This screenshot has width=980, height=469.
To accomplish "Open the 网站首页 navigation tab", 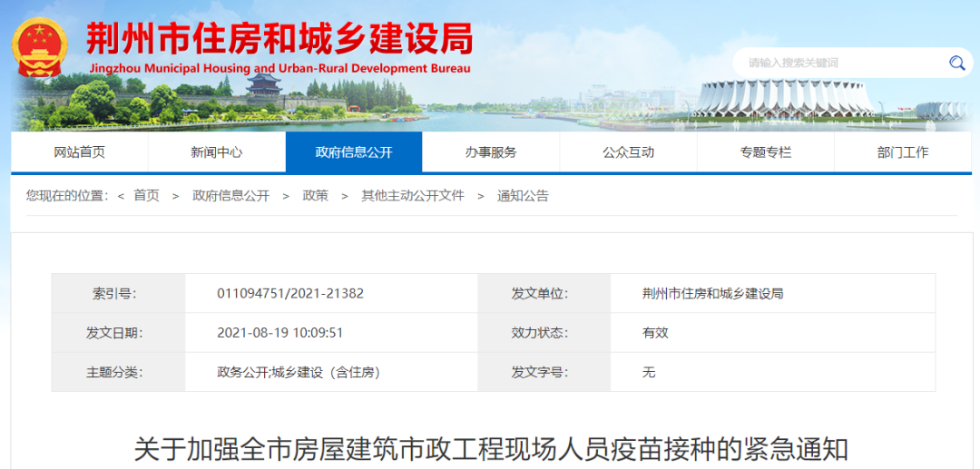I will pos(80,152).
